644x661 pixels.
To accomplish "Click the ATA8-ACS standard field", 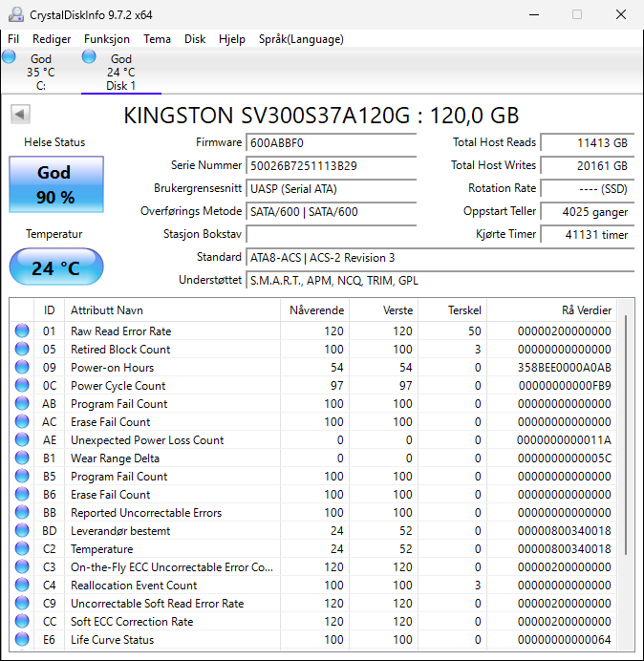I will click(440, 257).
